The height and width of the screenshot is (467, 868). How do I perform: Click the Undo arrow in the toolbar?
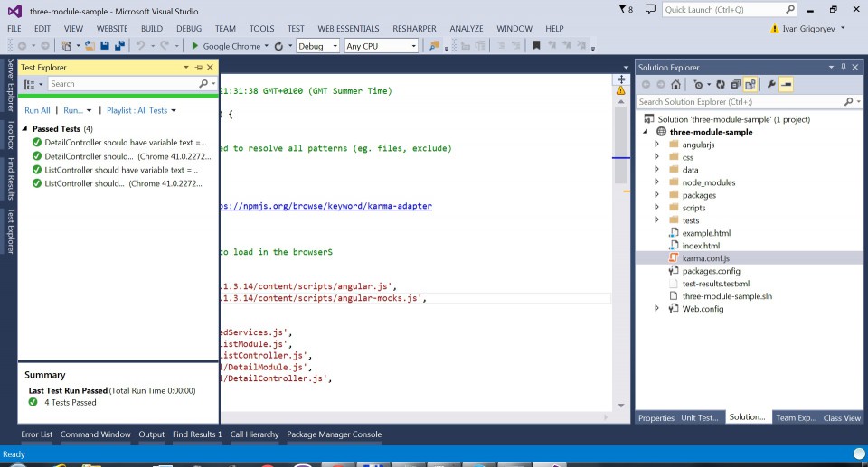click(141, 46)
